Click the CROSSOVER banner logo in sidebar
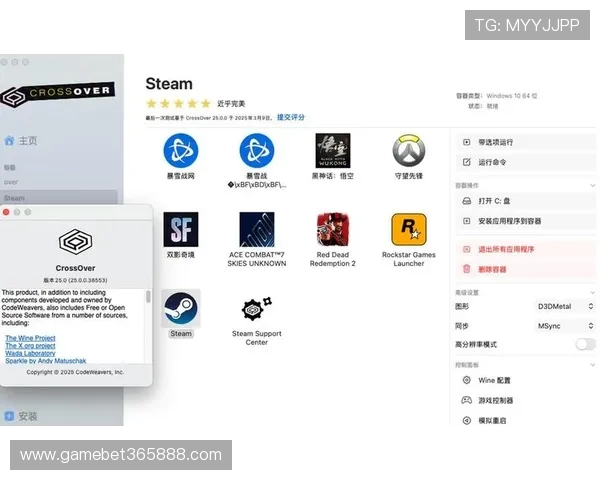The height and width of the screenshot is (480, 600). click(57, 93)
